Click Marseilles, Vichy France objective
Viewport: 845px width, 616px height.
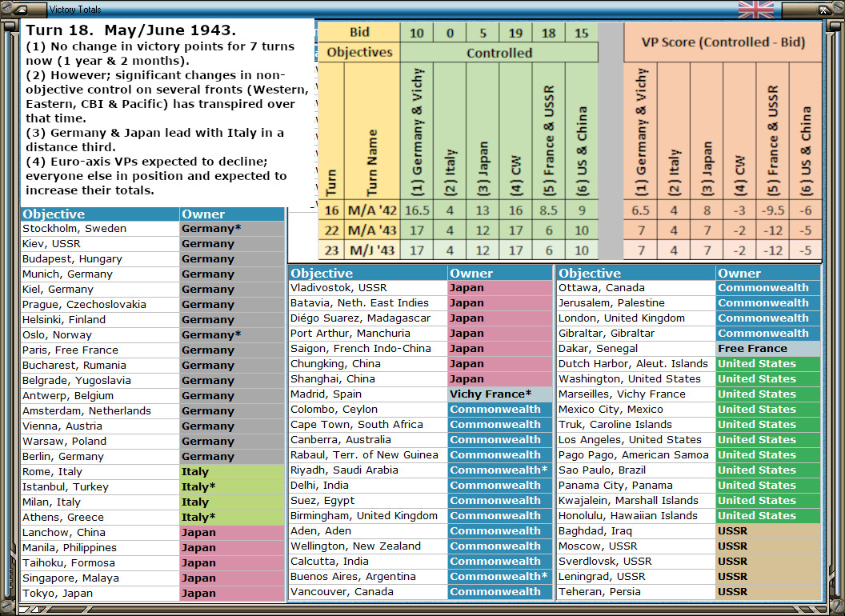(636, 394)
